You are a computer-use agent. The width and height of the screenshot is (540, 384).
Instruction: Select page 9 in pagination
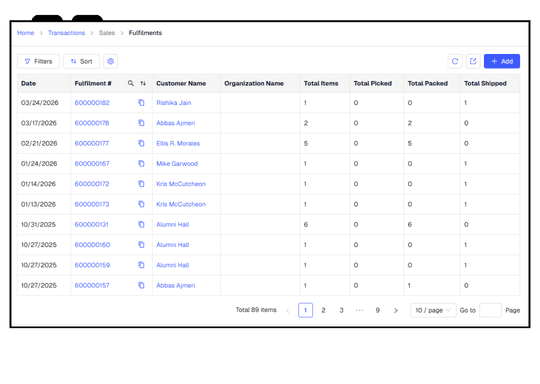click(x=377, y=310)
